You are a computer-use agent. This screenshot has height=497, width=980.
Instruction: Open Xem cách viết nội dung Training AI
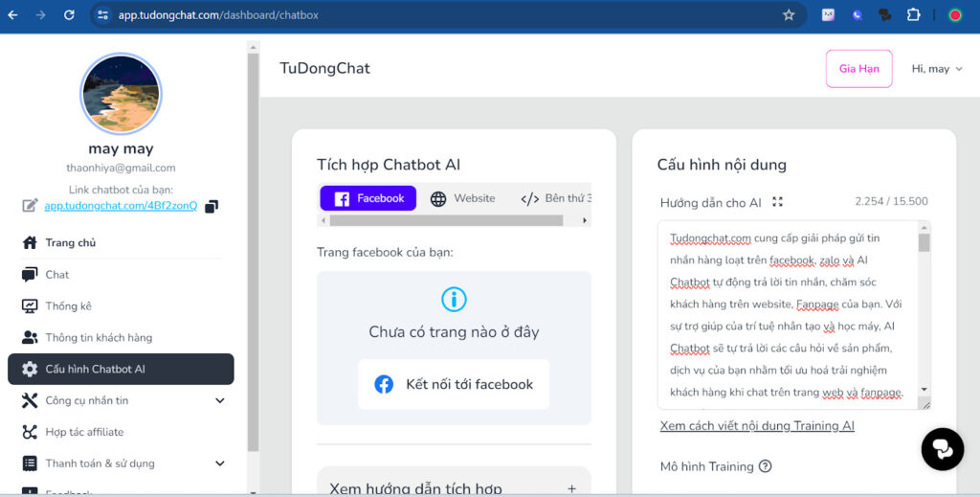(x=757, y=426)
